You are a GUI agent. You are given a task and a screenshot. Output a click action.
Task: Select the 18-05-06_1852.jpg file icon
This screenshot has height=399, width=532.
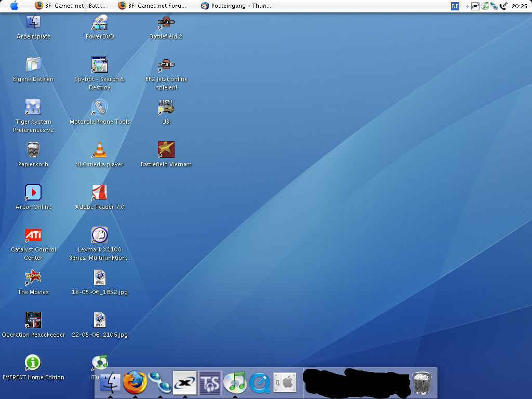[100, 277]
